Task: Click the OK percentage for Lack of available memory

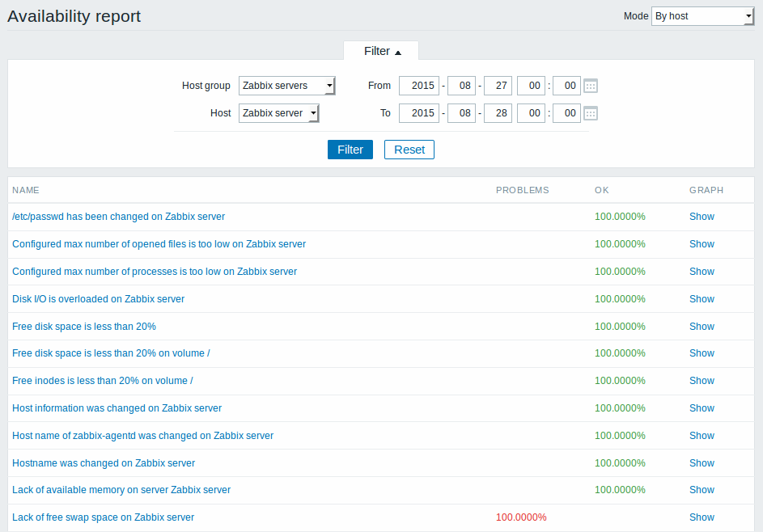Action: point(620,490)
